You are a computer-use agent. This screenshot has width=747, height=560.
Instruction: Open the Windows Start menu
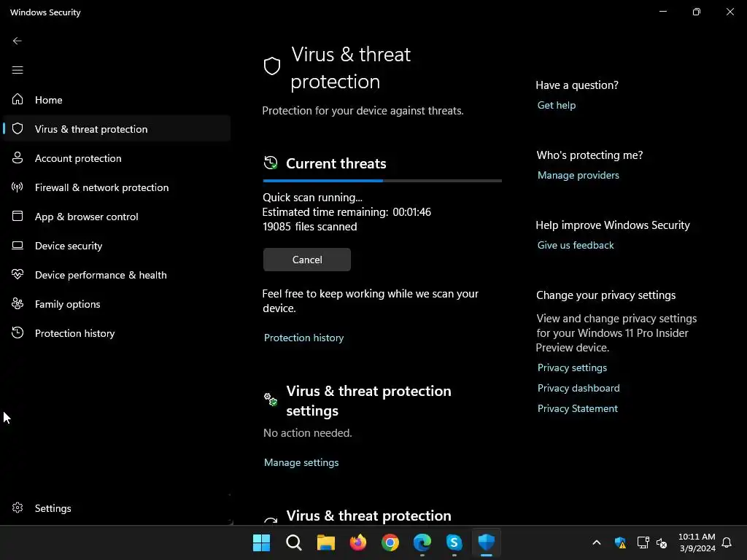(x=262, y=542)
